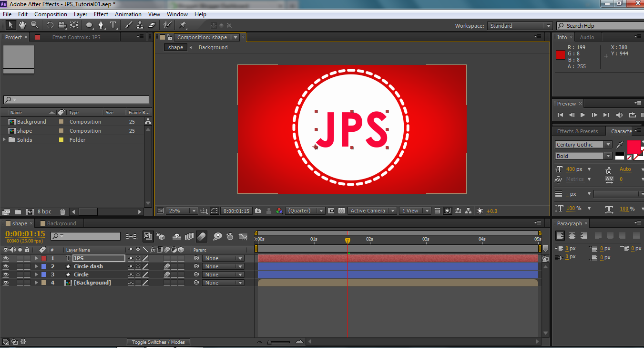
Task: Open the Animation menu
Action: click(x=128, y=14)
